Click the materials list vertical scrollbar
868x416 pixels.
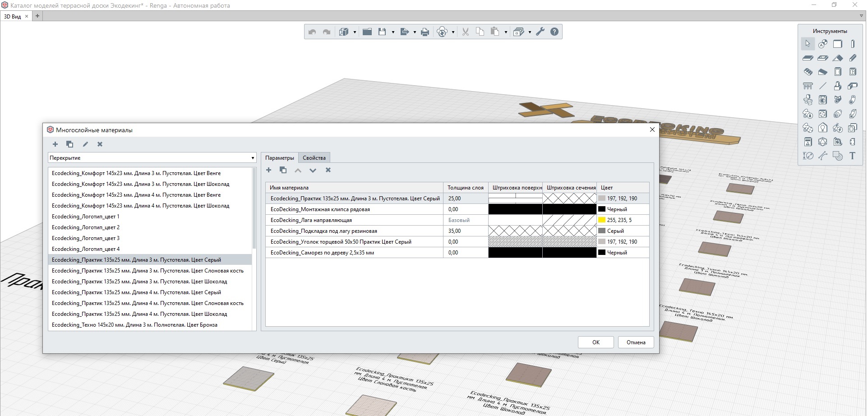(254, 208)
